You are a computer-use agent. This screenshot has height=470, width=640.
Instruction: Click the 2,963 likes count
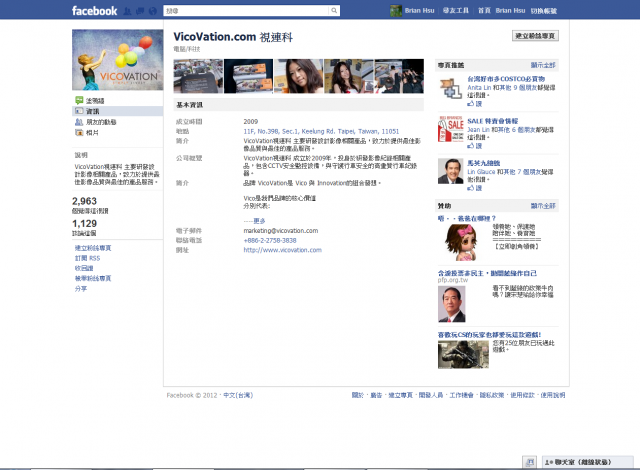(84, 201)
